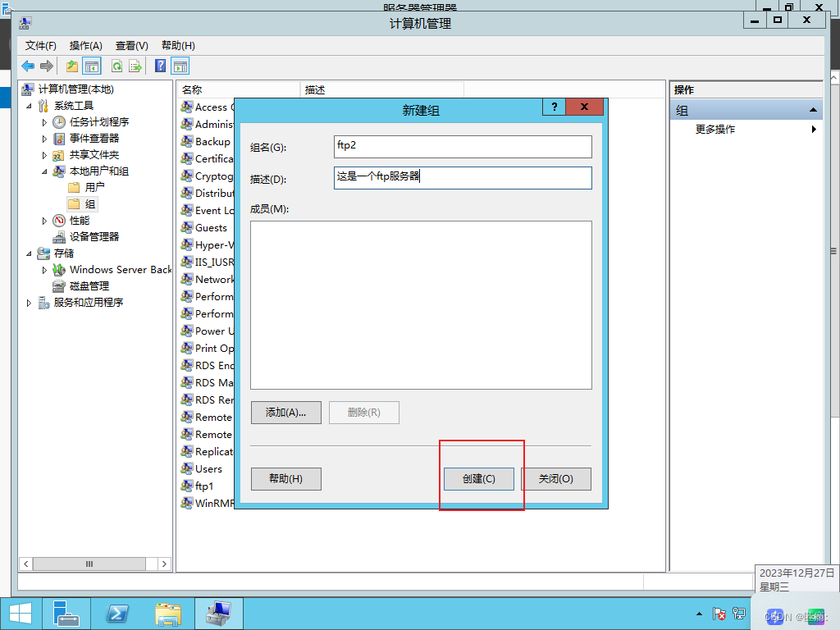Viewport: 840px width, 630px height.
Task: Expand the 更多操作 submenu arrow
Action: point(814,129)
